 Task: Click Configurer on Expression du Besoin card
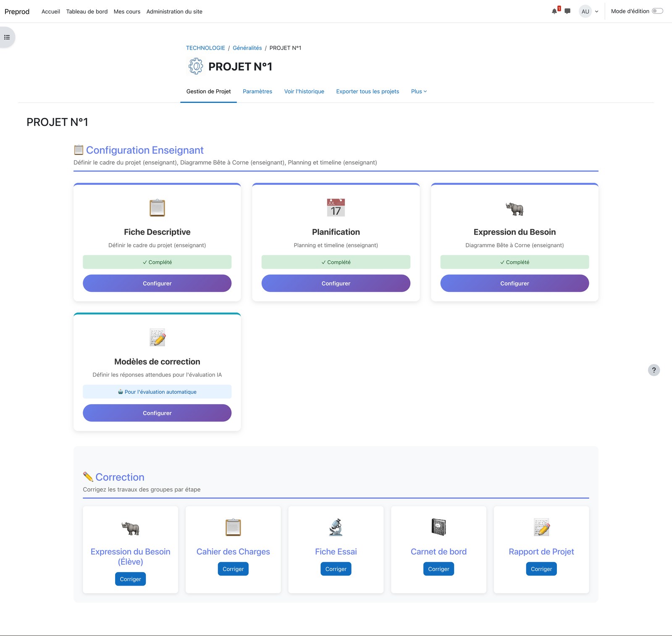tap(514, 283)
